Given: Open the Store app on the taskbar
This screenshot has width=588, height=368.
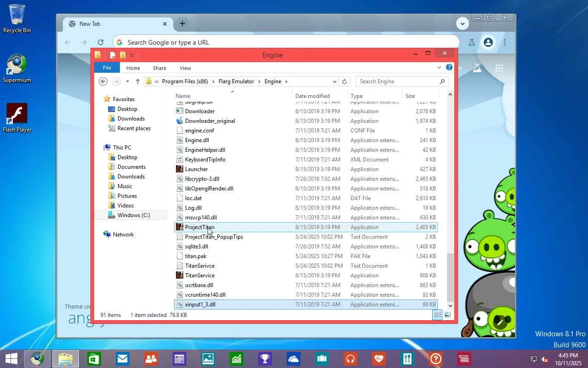Looking at the screenshot, I should coord(94,359).
